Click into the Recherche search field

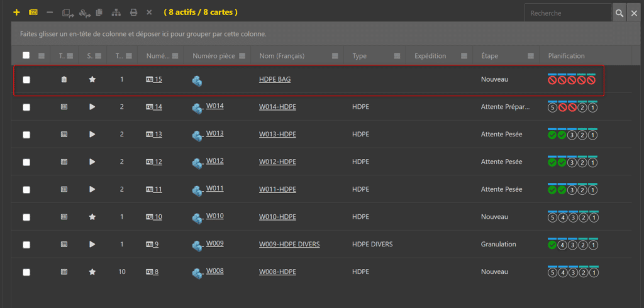[567, 13]
